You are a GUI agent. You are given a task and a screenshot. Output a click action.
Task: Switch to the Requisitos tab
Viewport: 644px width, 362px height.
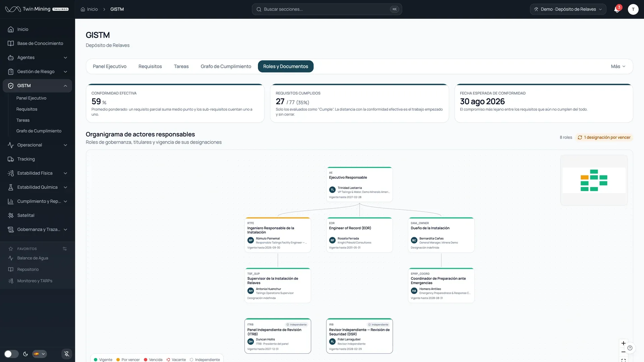click(x=150, y=66)
